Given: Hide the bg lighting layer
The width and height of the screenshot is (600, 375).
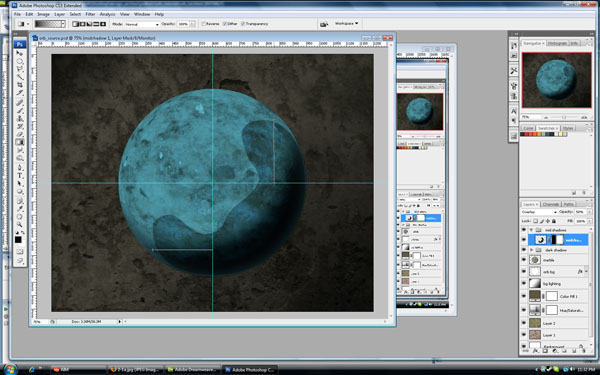Looking at the screenshot, I should pos(524,284).
